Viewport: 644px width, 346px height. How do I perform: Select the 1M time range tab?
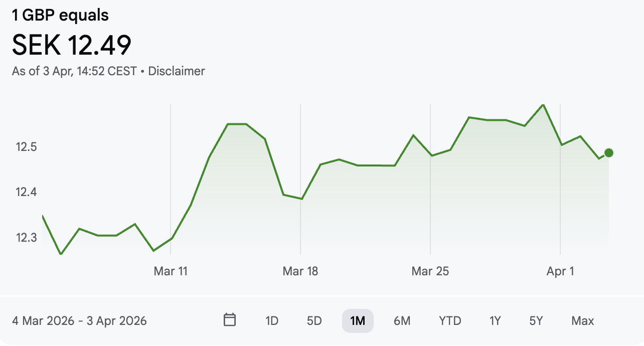[358, 321]
